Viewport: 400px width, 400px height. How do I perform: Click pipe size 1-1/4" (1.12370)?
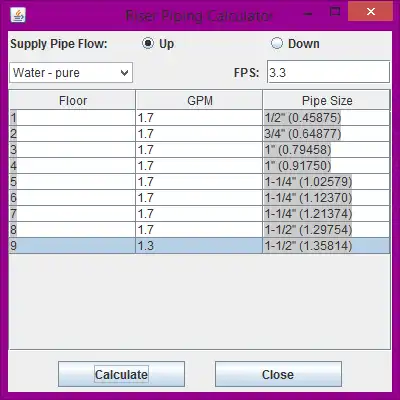point(326,198)
